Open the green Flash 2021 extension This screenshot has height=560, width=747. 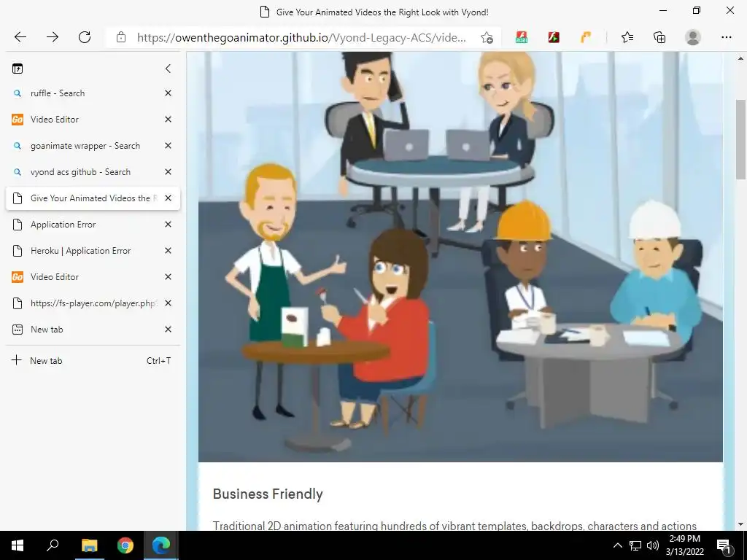(522, 37)
